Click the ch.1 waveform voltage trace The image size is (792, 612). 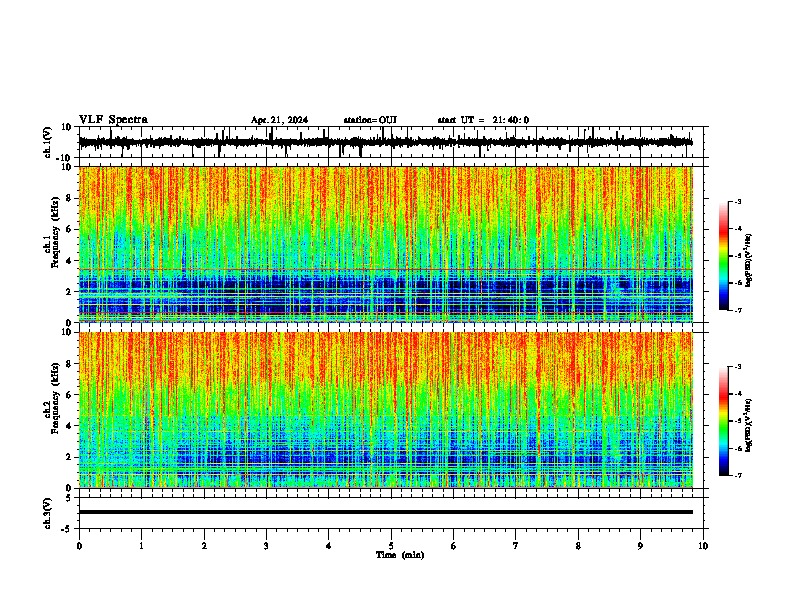(x=385, y=142)
